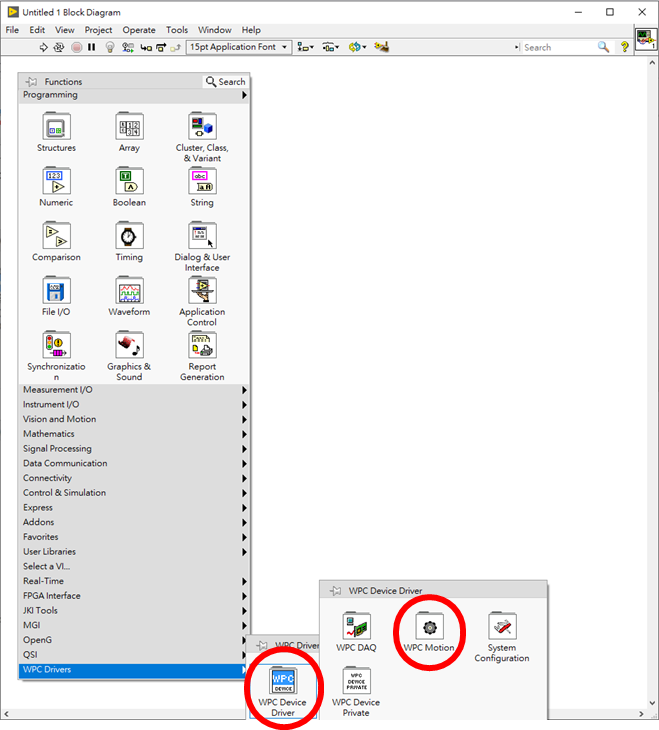659x730 pixels.
Task: Select the File I/O palette
Action: pyautogui.click(x=56, y=292)
